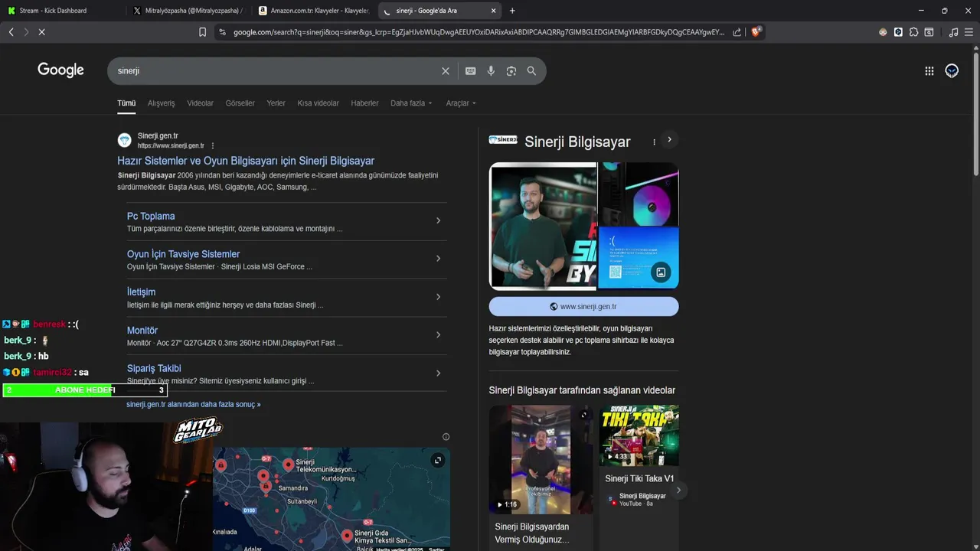Click the Brave Shields lion icon
Image resolution: width=980 pixels, height=551 pixels.
(756, 32)
